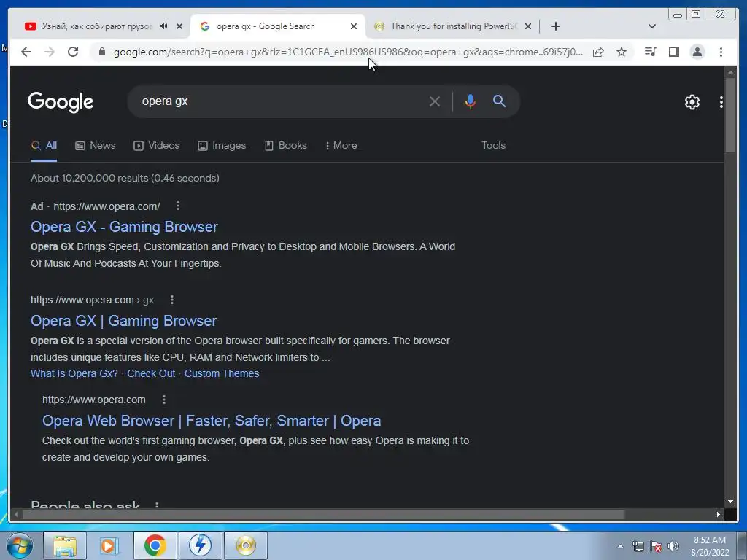Screen dimensions: 747x560
Task: Close the opera gx Google Search tab
Action: tap(354, 26)
